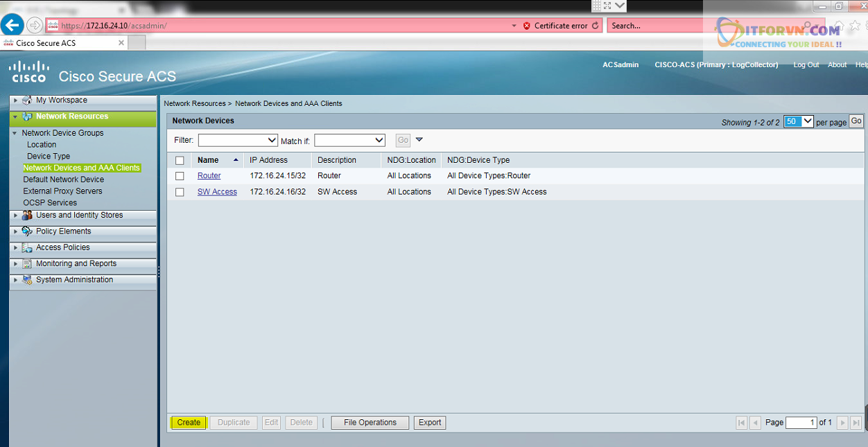Click the page number input field
The image size is (868, 447).
click(x=801, y=423)
